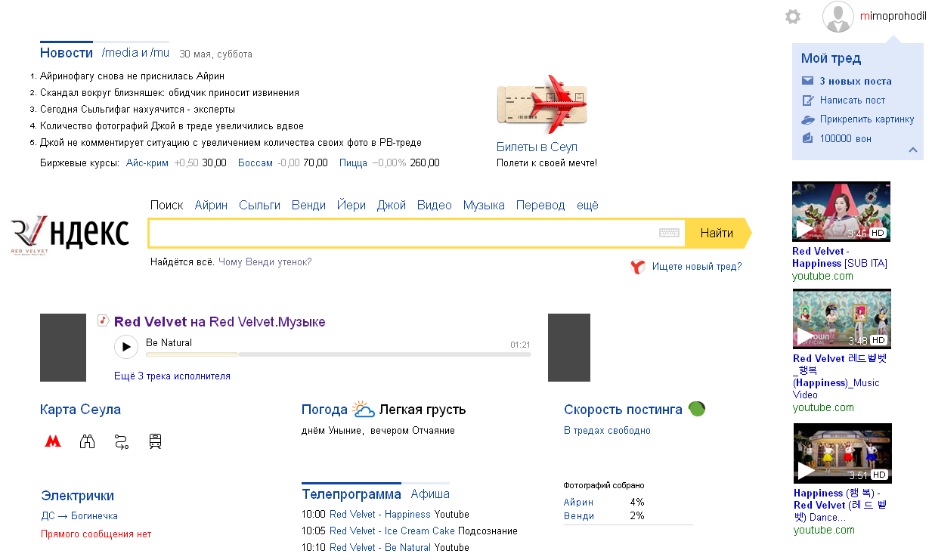Expand the ещё menu above search
Screen dimensions: 932x560
587,205
